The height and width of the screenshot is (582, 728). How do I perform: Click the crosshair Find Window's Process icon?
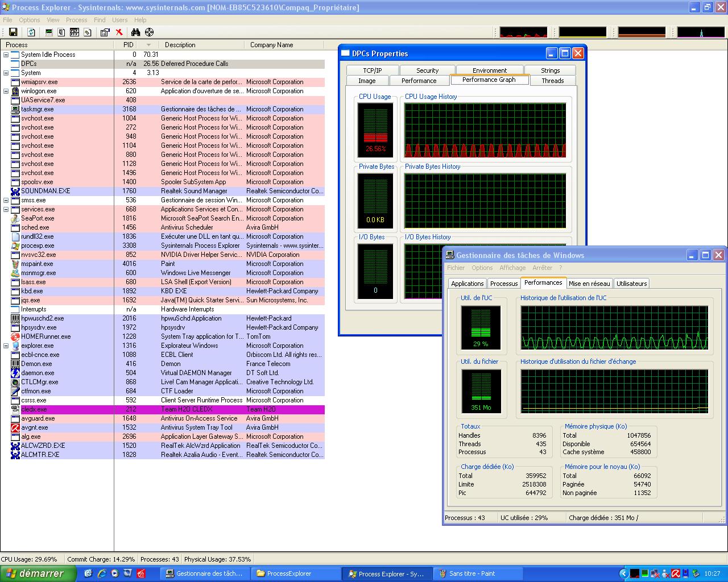(x=149, y=32)
